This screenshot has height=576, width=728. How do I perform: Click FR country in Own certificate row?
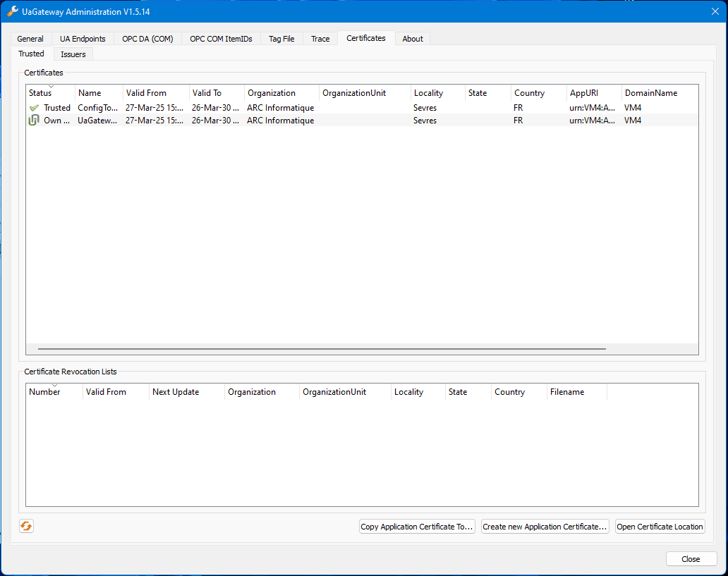[518, 121]
